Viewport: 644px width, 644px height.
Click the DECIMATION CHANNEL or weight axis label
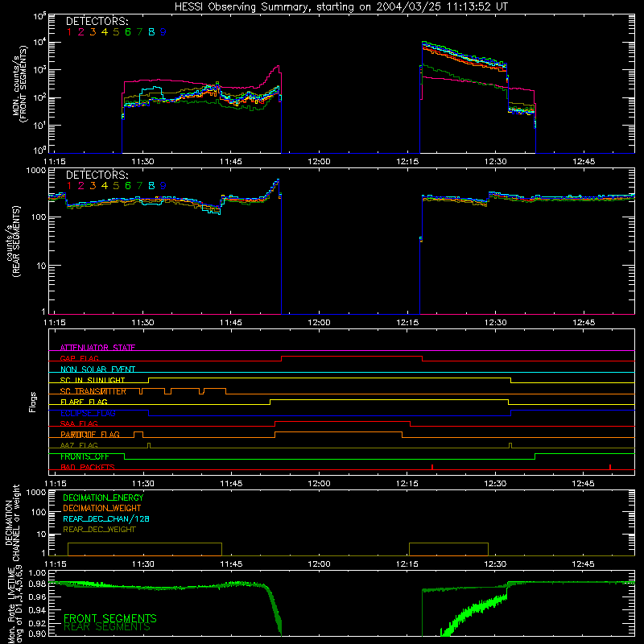click(12, 522)
